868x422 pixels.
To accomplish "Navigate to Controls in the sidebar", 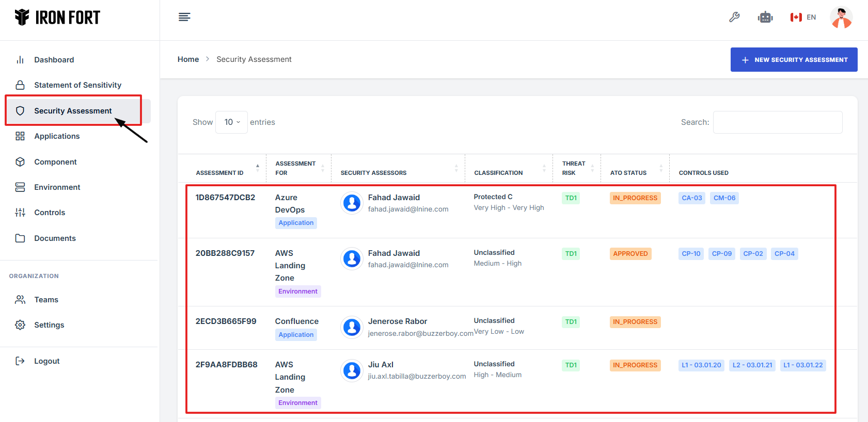I will click(50, 213).
